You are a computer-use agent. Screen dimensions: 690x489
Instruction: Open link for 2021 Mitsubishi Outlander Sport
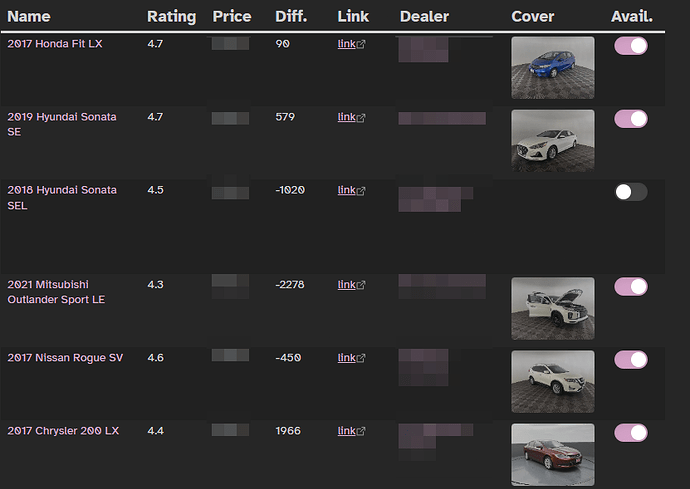click(351, 285)
